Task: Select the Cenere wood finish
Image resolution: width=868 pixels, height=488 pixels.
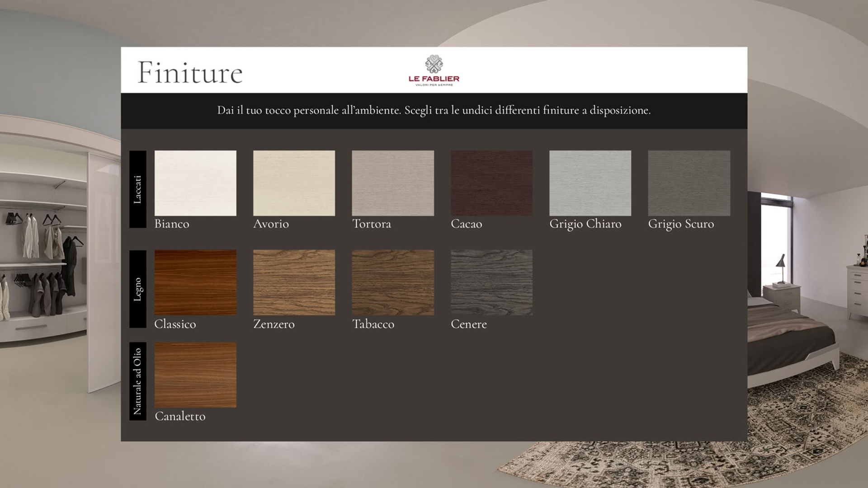Action: [491, 282]
